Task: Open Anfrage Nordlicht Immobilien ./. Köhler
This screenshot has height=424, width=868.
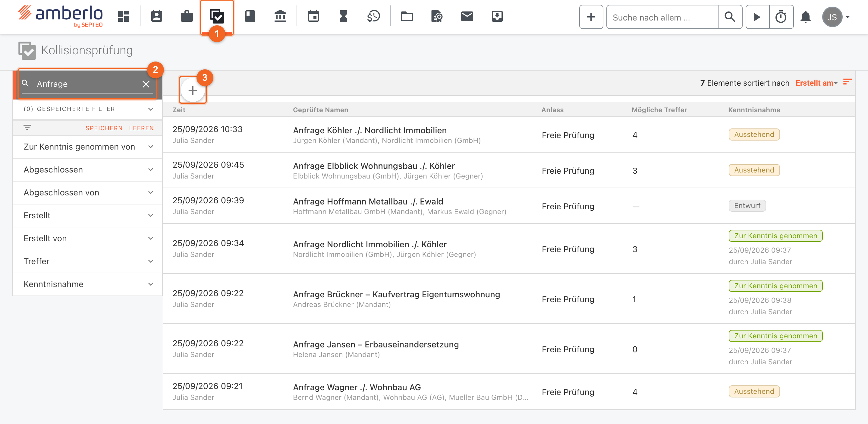Action: pyautogui.click(x=370, y=244)
